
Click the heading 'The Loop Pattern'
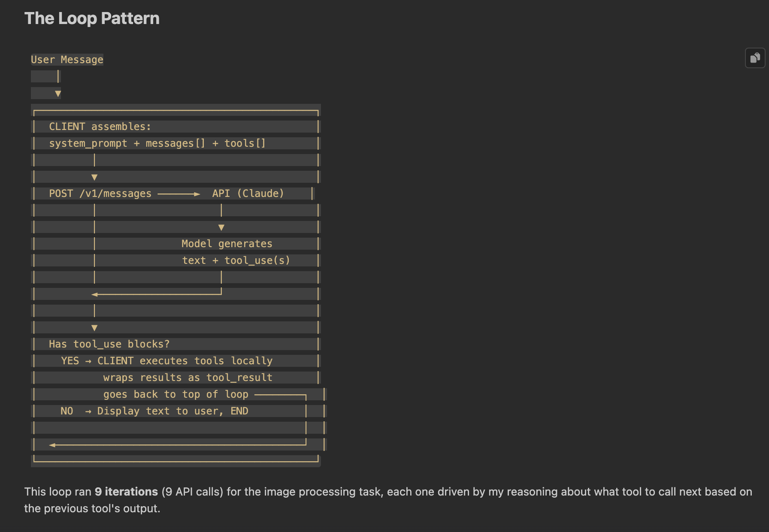[92, 18]
